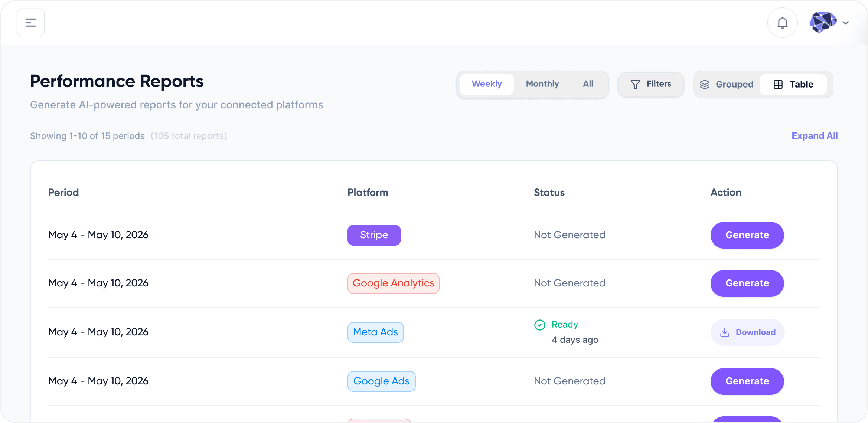Click the Status column header
The image size is (868, 423).
(x=549, y=193)
